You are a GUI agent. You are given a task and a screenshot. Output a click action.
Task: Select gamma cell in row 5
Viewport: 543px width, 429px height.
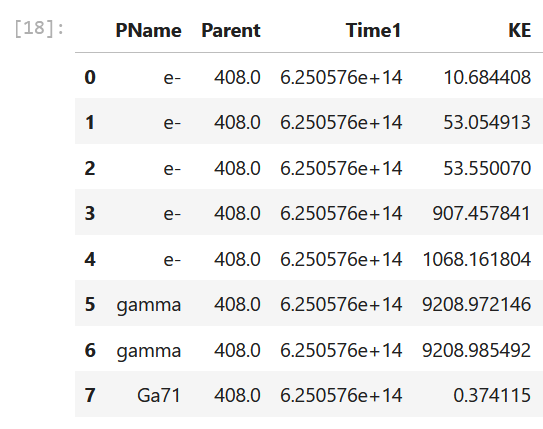pyautogui.click(x=149, y=306)
